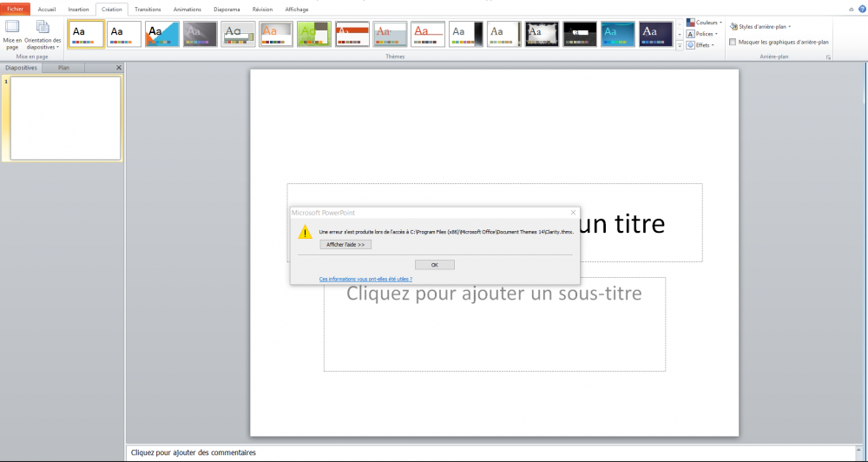Follow the 'Ces informations vous ont-elles été utiles' link

click(x=365, y=279)
